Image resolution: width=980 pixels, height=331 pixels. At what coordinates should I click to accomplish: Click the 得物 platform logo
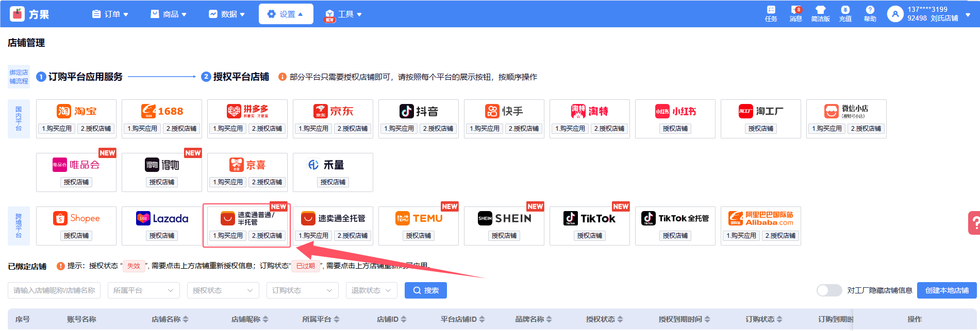(162, 165)
